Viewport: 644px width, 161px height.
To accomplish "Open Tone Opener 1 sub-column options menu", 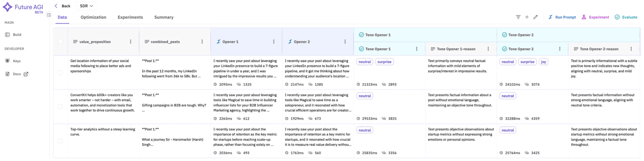I will 417,49.
